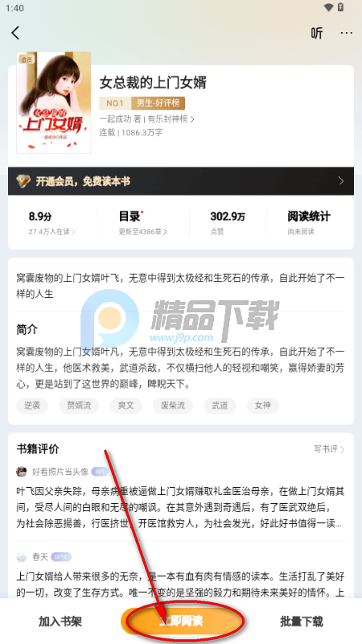Tap the avatar of reviewer 春天

coord(22,557)
